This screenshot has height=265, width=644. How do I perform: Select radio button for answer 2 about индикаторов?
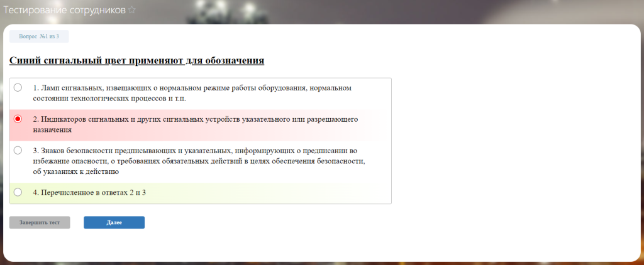[x=18, y=119]
